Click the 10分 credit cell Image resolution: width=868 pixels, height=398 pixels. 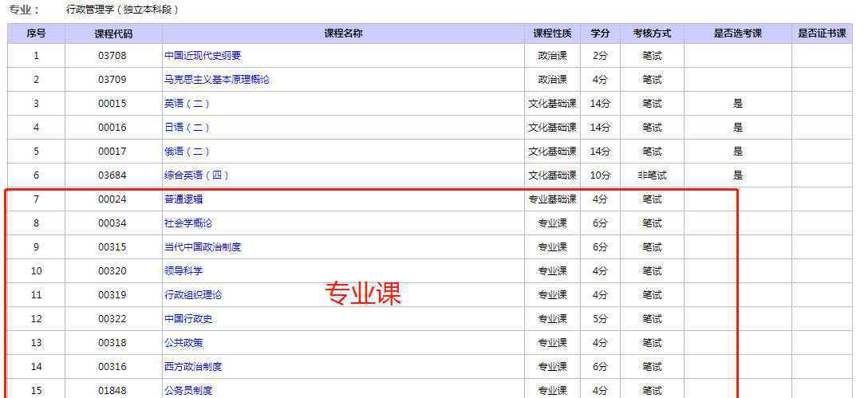point(600,175)
